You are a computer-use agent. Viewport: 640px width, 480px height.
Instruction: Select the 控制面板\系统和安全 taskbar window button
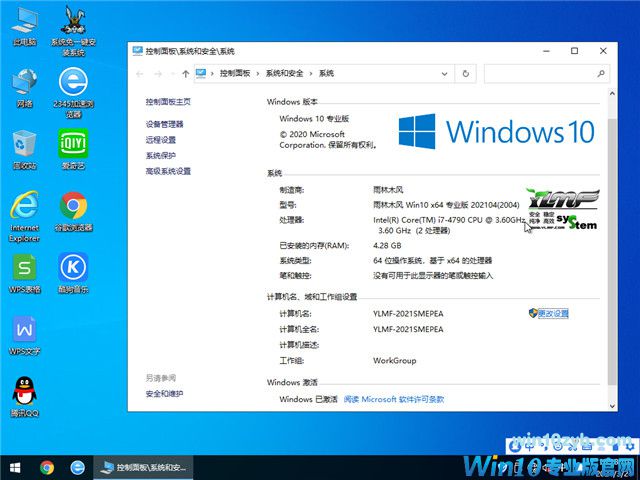144,467
